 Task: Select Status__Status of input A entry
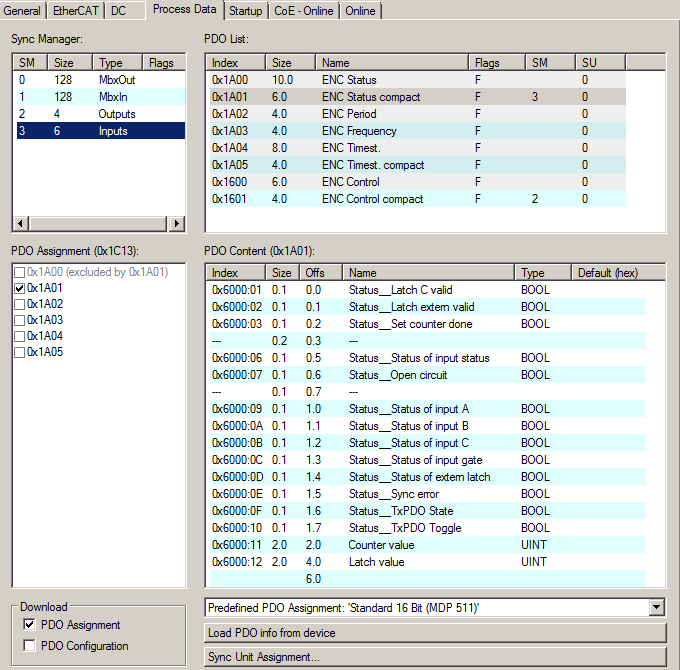428,409
